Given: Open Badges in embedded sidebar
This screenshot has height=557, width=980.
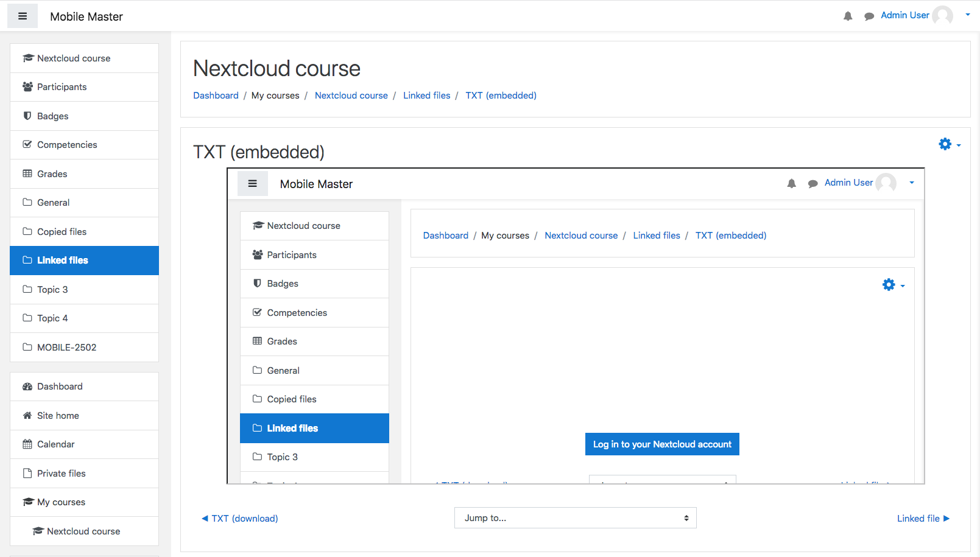Looking at the screenshot, I should point(314,284).
